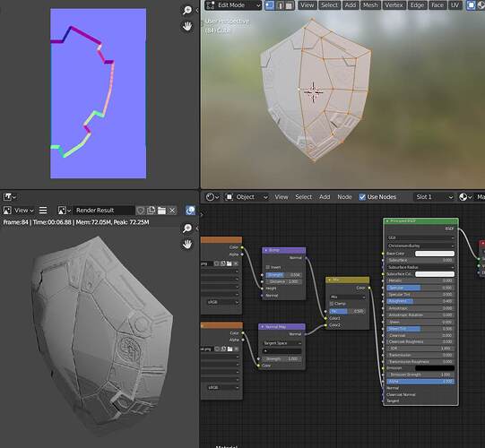
Task: Open the Object dropdown in the node editor
Action: click(x=247, y=197)
